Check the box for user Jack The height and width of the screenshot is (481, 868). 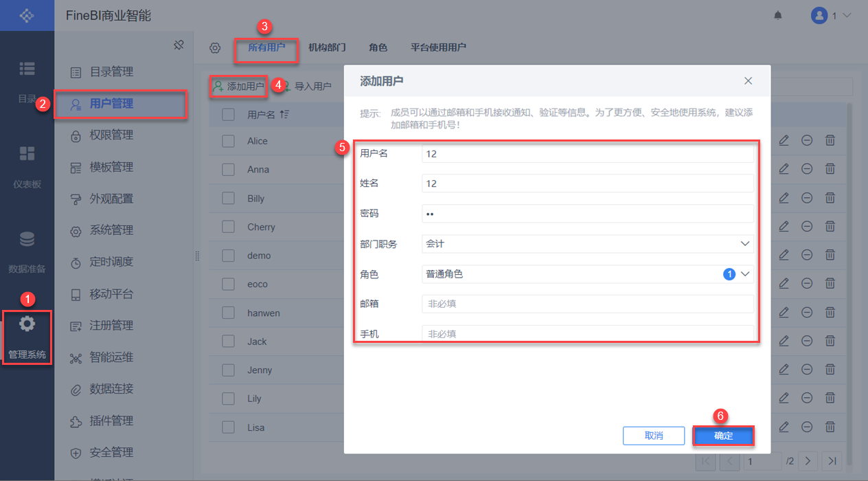229,342
